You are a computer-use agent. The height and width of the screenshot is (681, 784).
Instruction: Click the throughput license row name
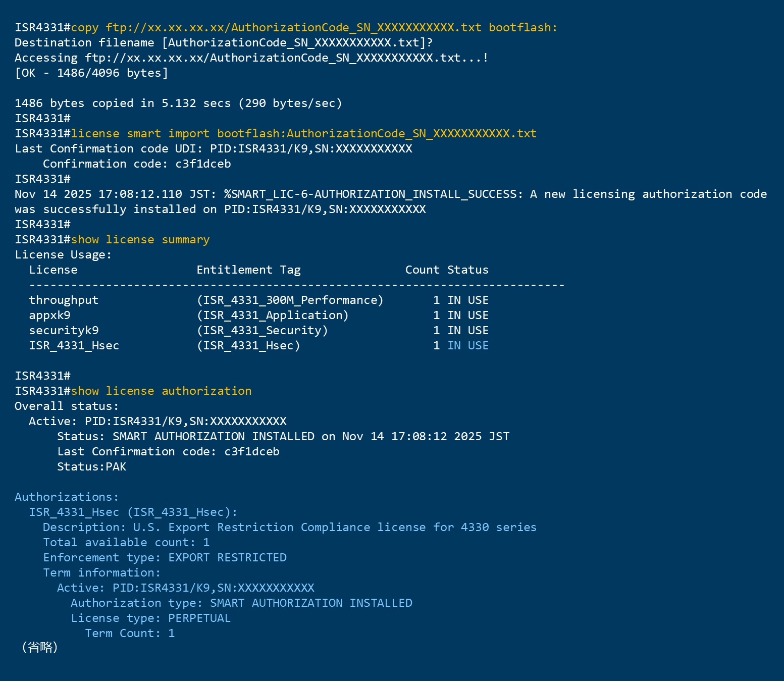click(x=64, y=300)
